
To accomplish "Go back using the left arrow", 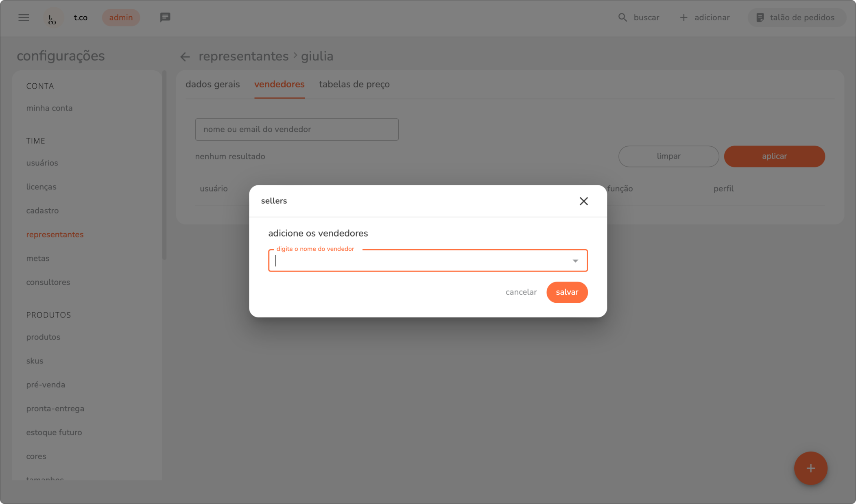I will (185, 56).
